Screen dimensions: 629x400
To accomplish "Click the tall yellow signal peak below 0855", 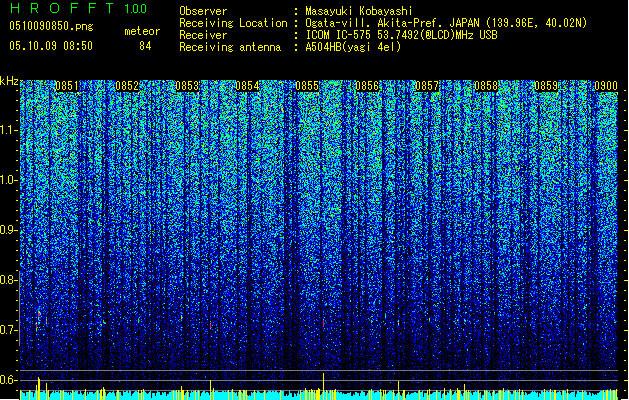I will click(x=323, y=386).
